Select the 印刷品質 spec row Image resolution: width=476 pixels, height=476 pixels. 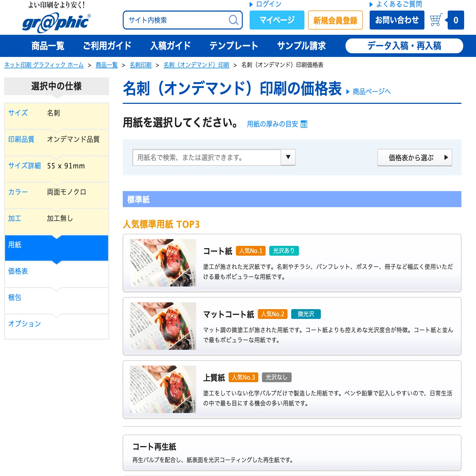coord(56,142)
